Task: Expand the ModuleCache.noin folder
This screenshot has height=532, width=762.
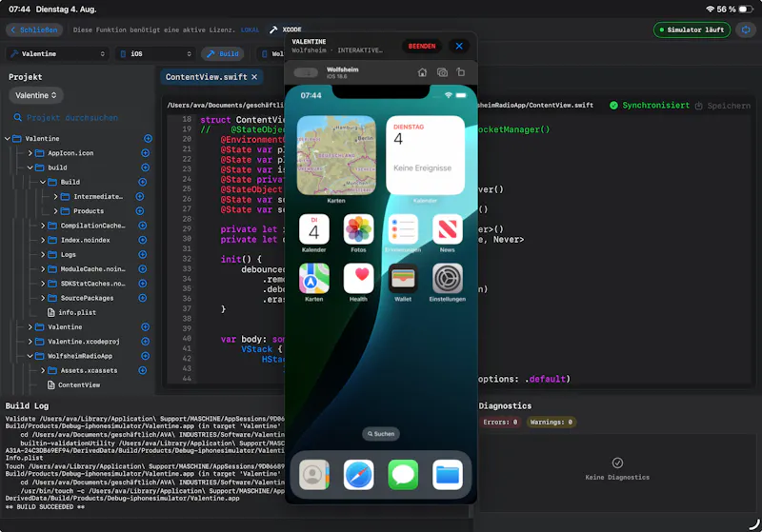Action: pyautogui.click(x=43, y=269)
